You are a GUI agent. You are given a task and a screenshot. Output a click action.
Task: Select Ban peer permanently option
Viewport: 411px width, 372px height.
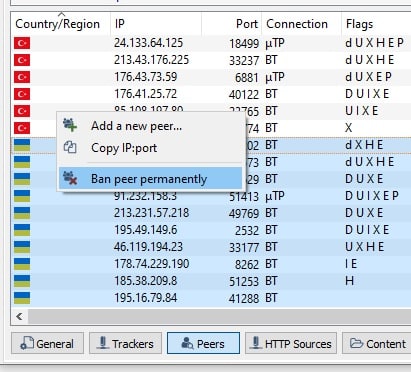(150, 179)
